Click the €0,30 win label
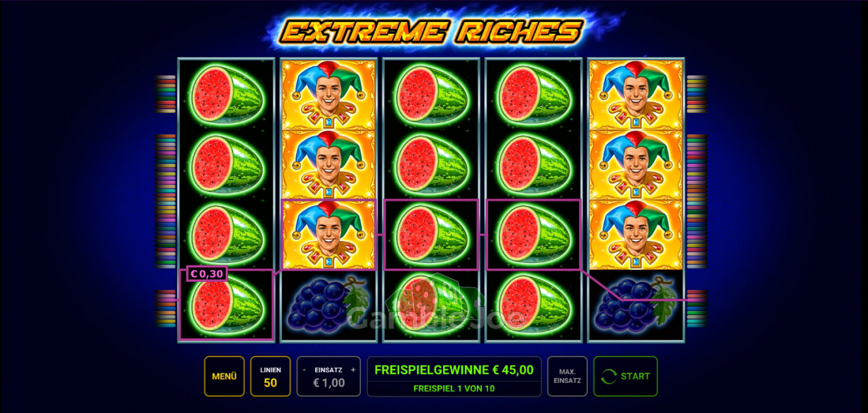The height and width of the screenshot is (413, 868). pos(207,274)
